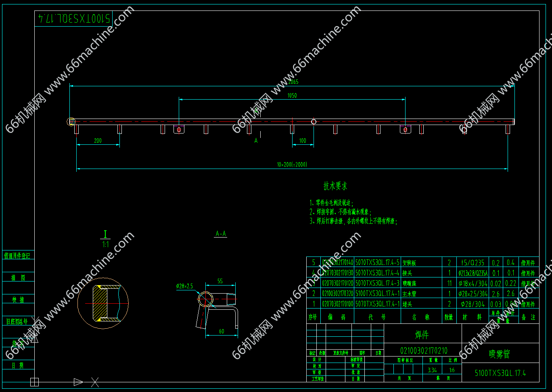Select drawing code 02100302170210
This screenshot has height=392, width=552.
pyautogui.click(x=424, y=351)
